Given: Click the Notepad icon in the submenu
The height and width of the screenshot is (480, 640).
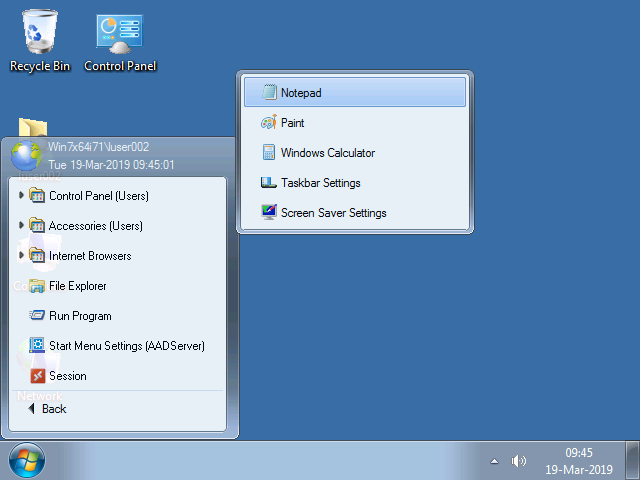Looking at the screenshot, I should pos(268,93).
